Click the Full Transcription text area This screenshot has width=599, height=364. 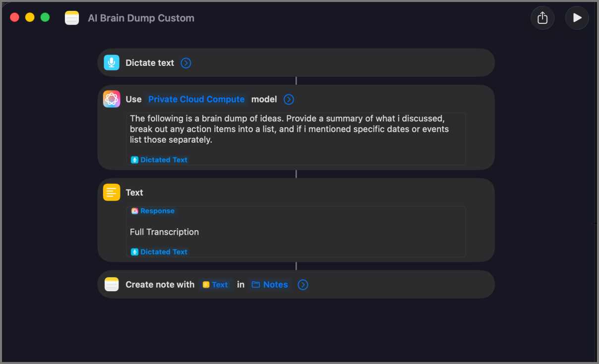[x=164, y=232]
